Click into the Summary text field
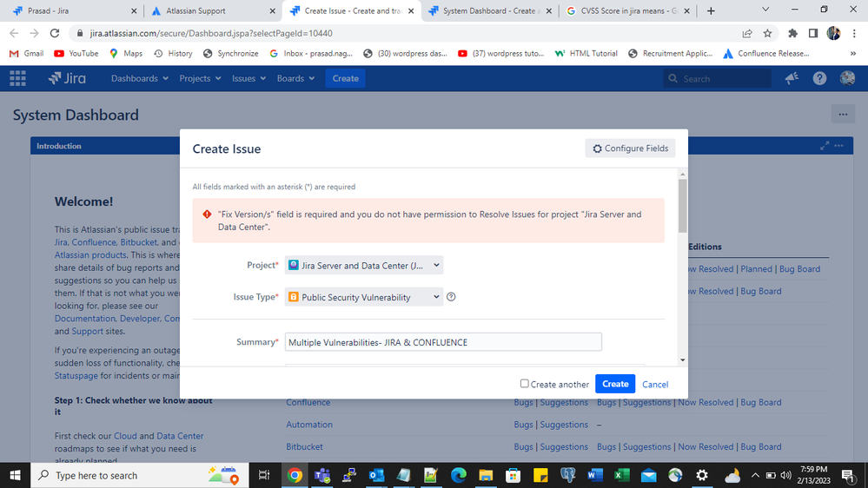868x488 pixels. (x=443, y=342)
